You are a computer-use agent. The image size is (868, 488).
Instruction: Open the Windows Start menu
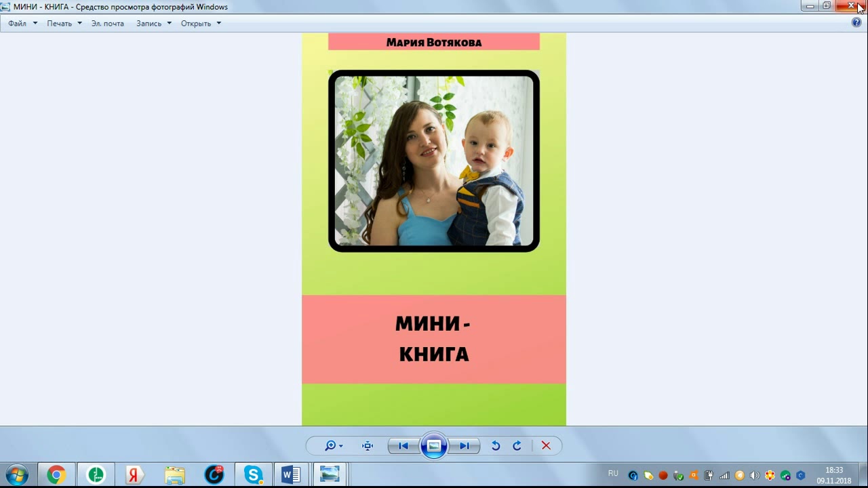(x=17, y=474)
